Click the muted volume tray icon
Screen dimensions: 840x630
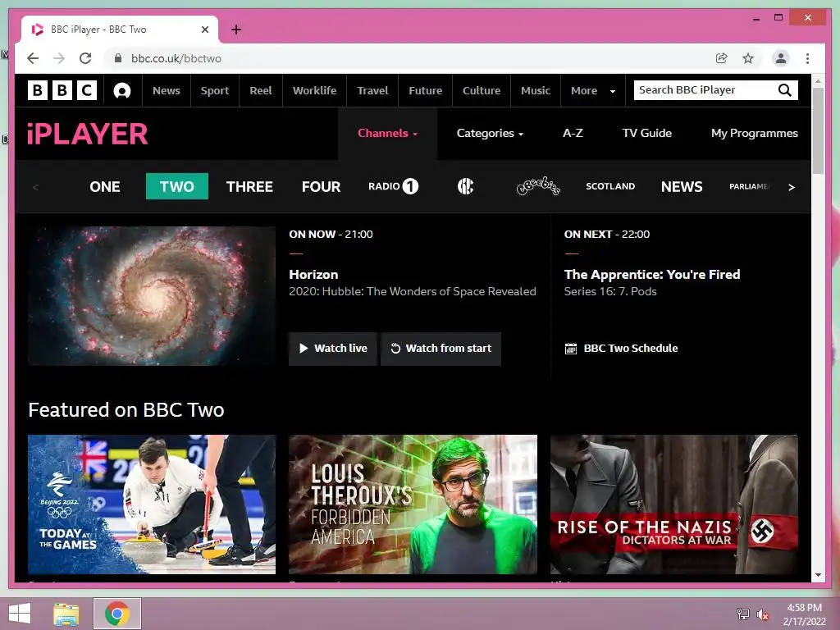[x=763, y=614]
